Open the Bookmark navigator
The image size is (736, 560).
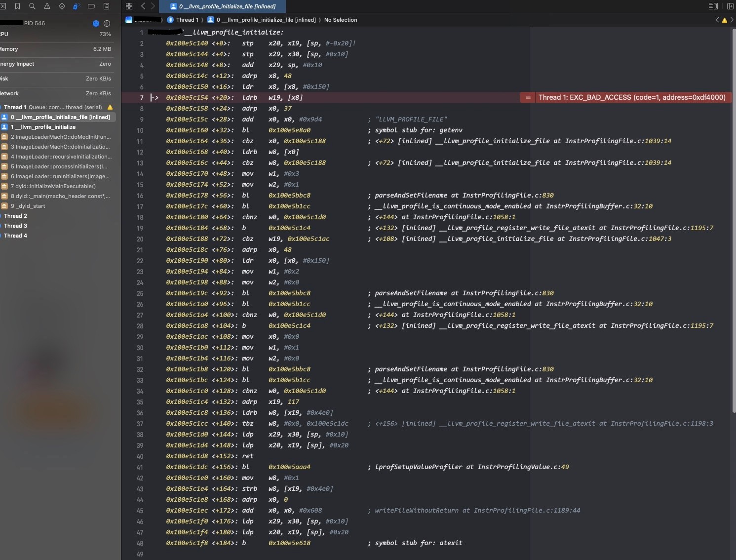coord(17,6)
